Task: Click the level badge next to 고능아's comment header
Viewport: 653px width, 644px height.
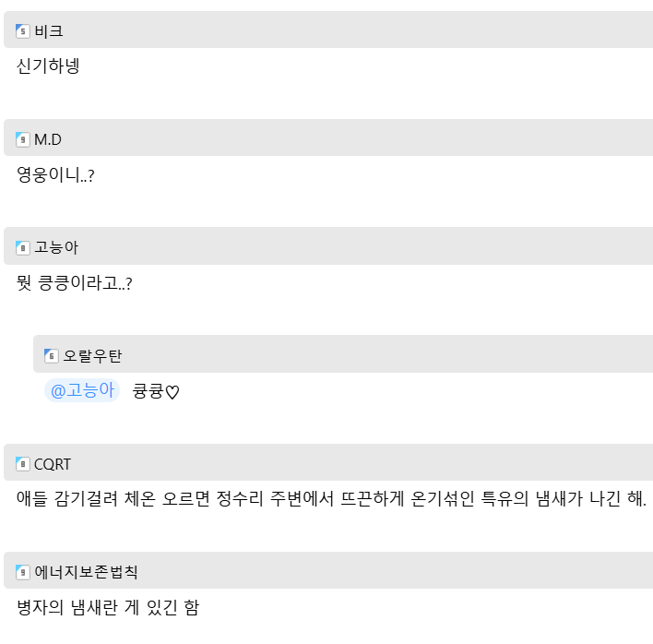Action: pos(23,247)
